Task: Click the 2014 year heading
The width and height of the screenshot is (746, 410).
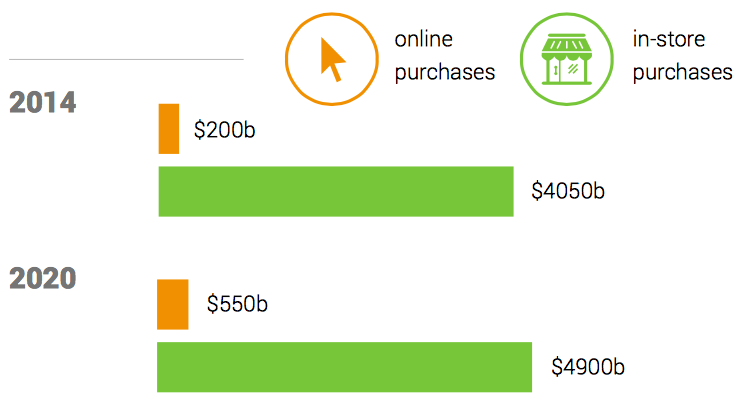Action: pos(43,103)
